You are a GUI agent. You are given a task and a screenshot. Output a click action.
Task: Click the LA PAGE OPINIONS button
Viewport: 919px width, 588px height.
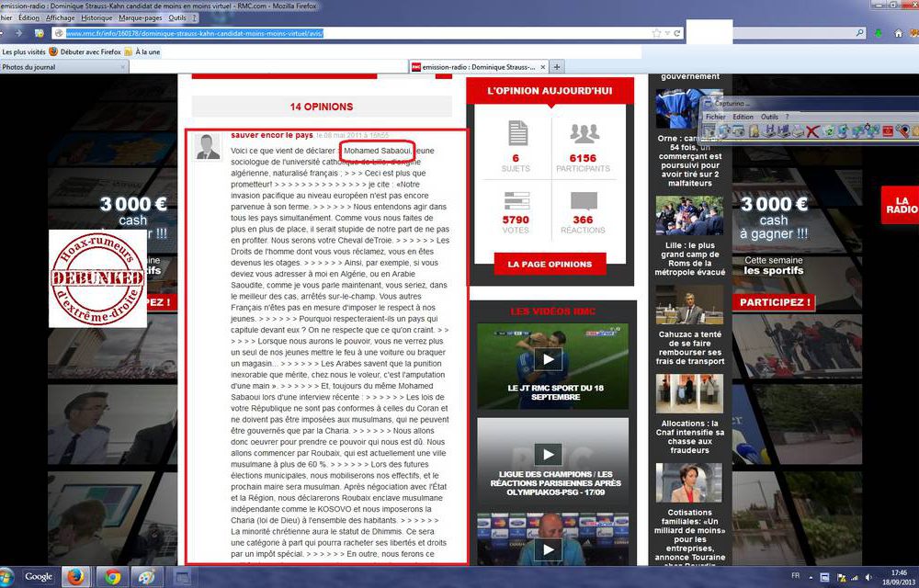tap(550, 264)
